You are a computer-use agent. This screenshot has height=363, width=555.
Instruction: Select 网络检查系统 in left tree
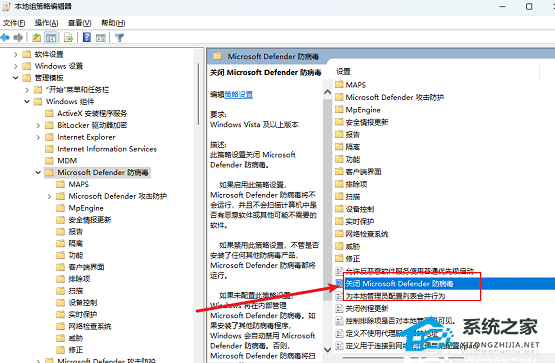tap(90, 326)
